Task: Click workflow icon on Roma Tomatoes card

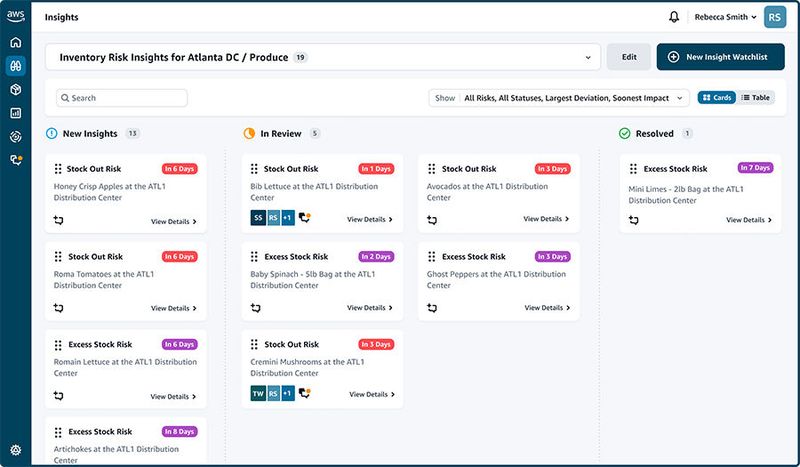Action: (59, 308)
